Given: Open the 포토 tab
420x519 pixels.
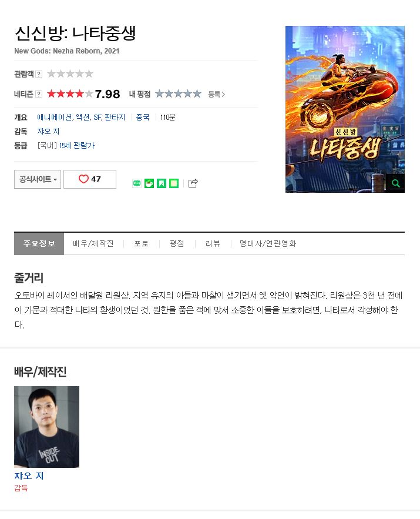Looking at the screenshot, I should pyautogui.click(x=141, y=243).
